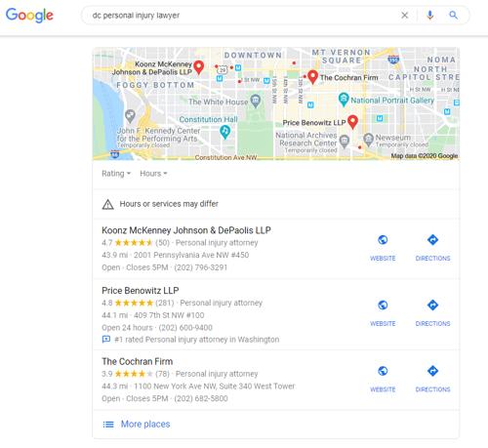Expand the Rating filter dropdown
This screenshot has width=488, height=448.
click(x=116, y=174)
